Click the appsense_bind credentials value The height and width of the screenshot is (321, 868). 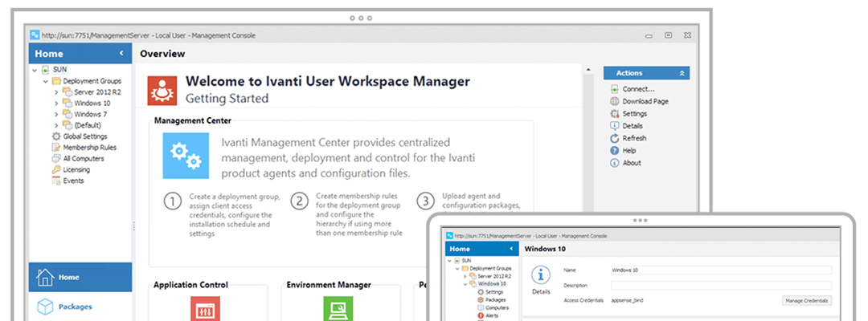tap(627, 301)
